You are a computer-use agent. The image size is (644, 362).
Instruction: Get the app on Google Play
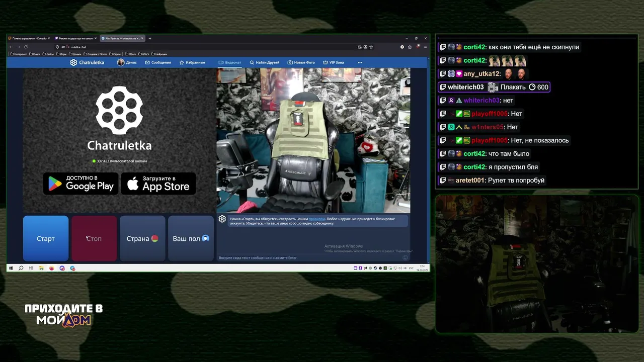(x=81, y=184)
